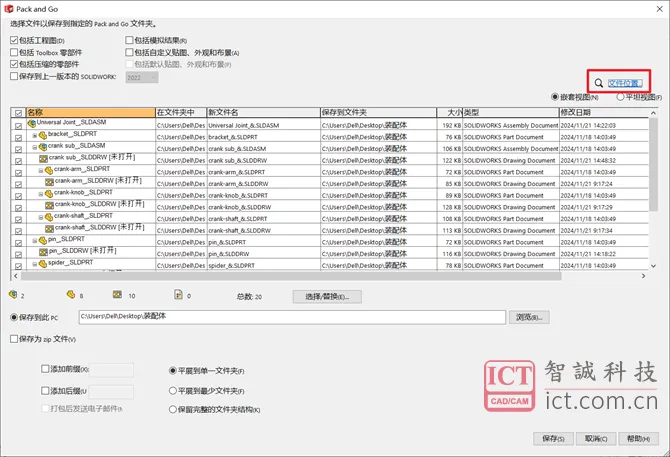Click the 保存 save button
This screenshot has height=457, width=670.
pos(553,439)
